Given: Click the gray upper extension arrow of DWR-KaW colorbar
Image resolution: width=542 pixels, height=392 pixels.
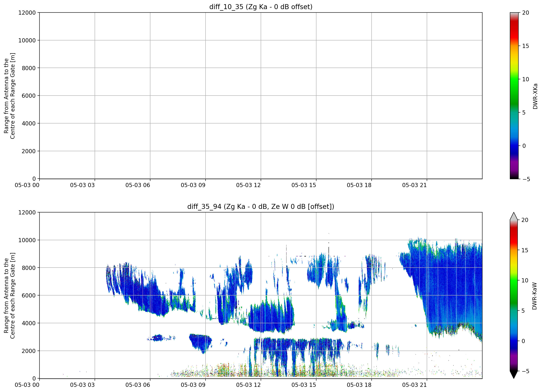Looking at the screenshot, I should tap(514, 216).
